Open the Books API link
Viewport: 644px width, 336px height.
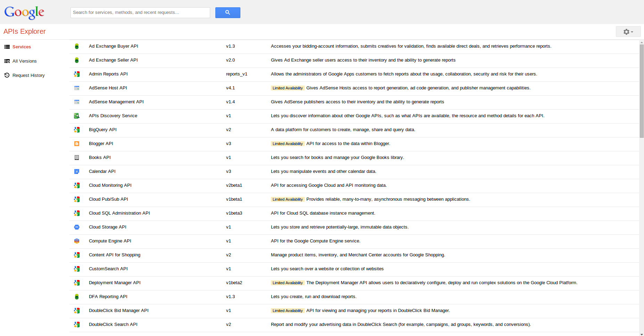click(100, 158)
